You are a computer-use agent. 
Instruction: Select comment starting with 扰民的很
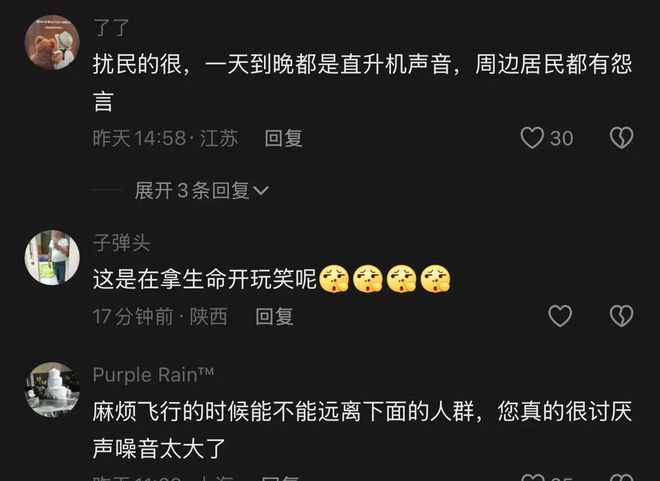point(362,82)
